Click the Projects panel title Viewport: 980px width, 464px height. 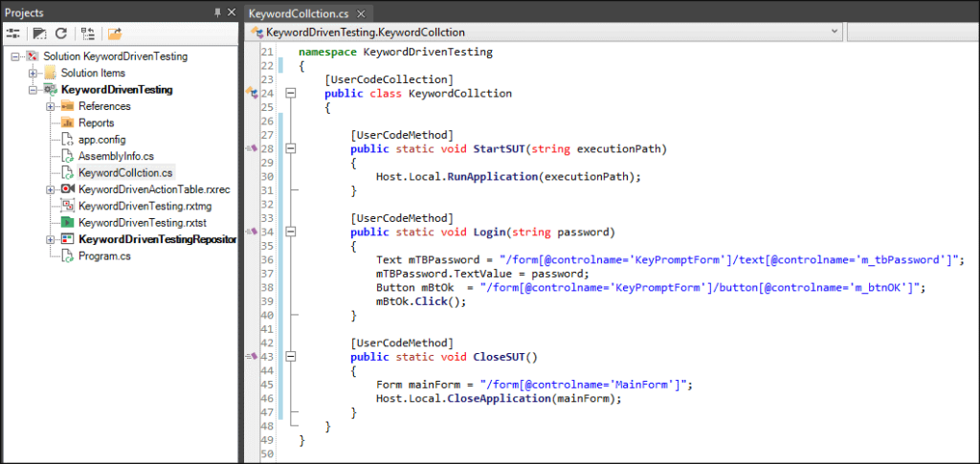24,12
